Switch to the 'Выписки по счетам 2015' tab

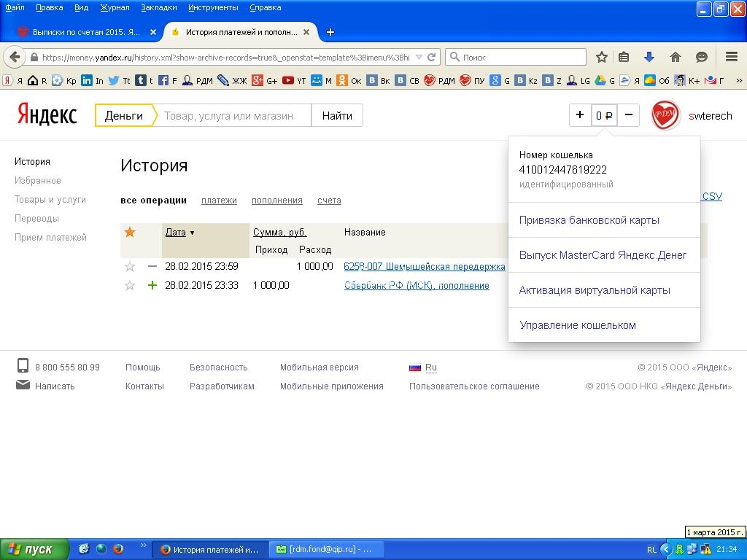pos(86,32)
